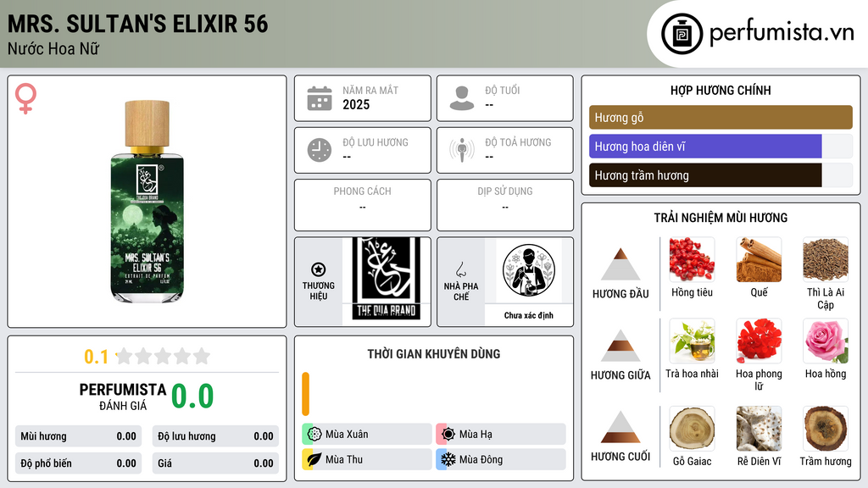Click the Hương đầu pyramid icon
Screen dimensions: 868x488
point(620,264)
